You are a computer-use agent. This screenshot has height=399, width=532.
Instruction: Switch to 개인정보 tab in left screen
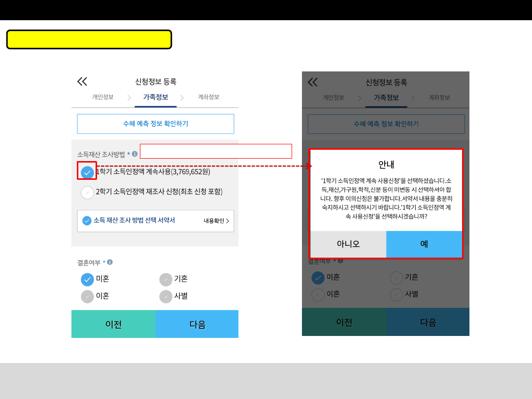[103, 97]
